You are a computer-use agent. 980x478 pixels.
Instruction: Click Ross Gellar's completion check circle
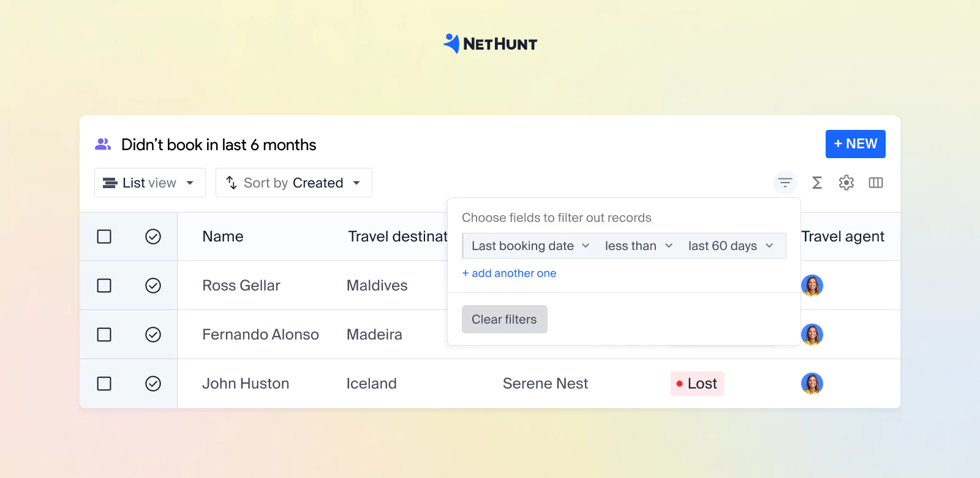(x=153, y=286)
